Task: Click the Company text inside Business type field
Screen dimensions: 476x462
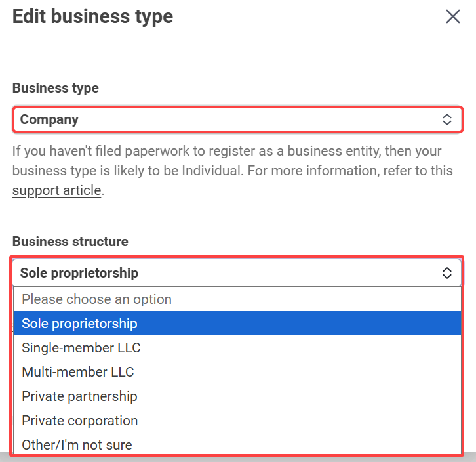Action: coord(49,119)
